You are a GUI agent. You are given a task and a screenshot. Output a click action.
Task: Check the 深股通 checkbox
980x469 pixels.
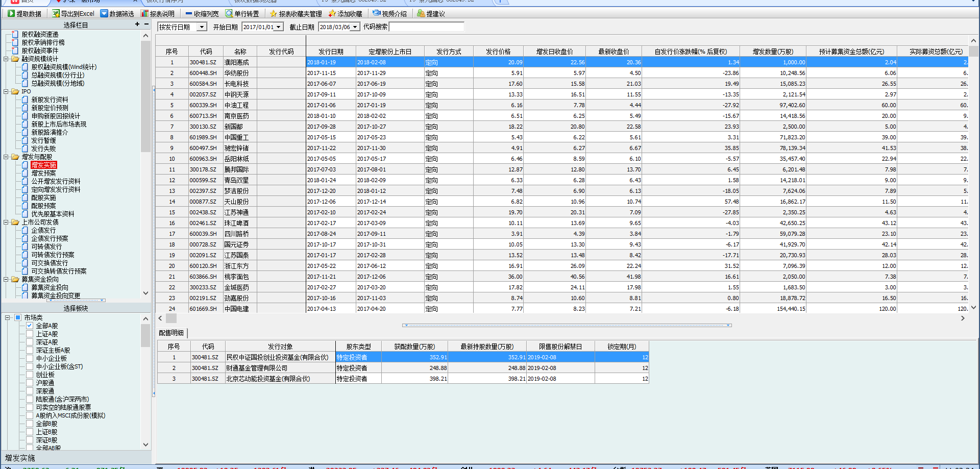pos(30,391)
